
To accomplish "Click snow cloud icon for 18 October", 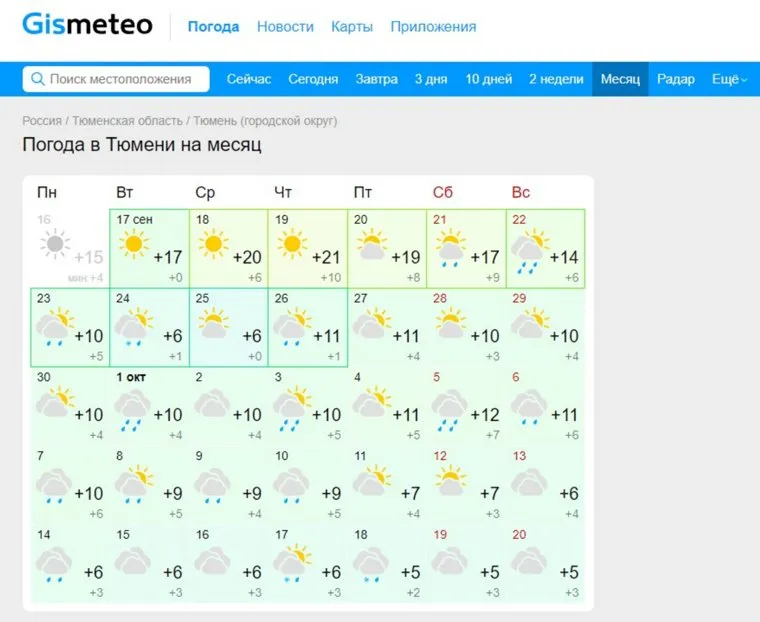I will point(370,563).
